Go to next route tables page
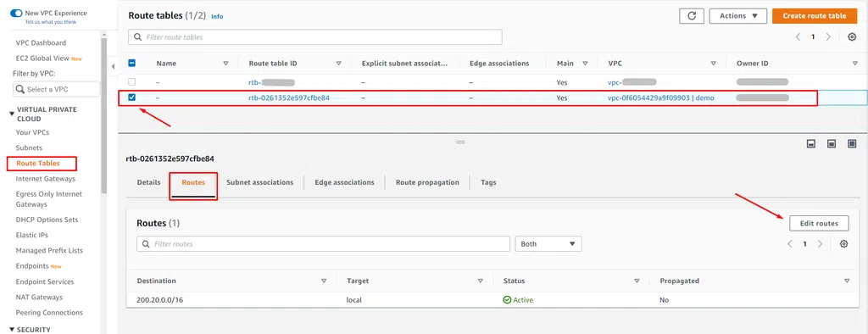This screenshot has height=334, width=868. (x=828, y=37)
